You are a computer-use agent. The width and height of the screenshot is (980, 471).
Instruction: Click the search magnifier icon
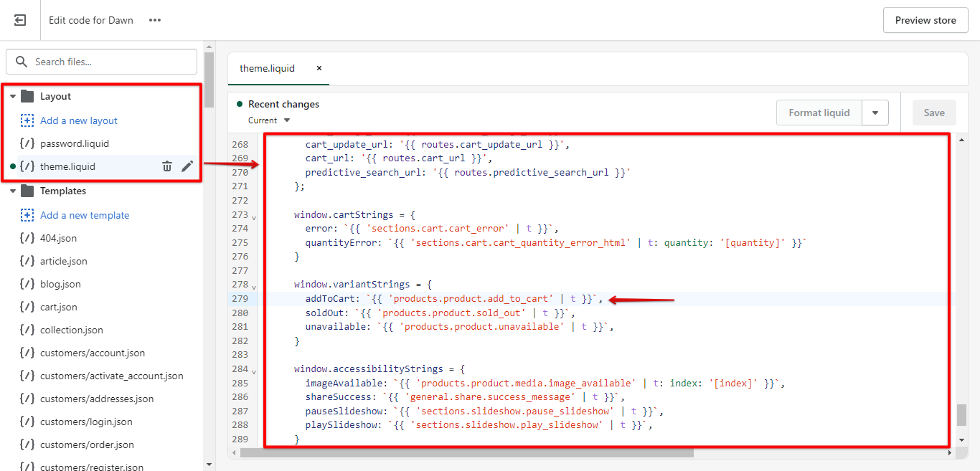click(22, 62)
